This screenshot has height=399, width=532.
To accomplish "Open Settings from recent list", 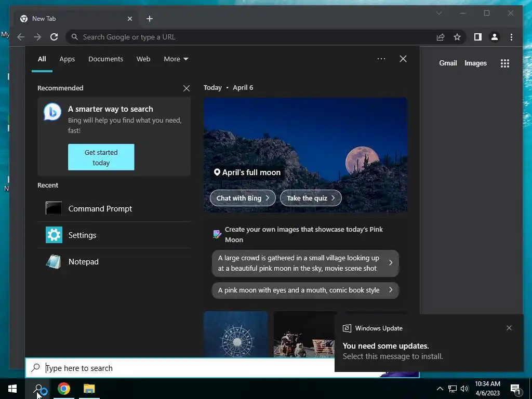I will point(114,235).
